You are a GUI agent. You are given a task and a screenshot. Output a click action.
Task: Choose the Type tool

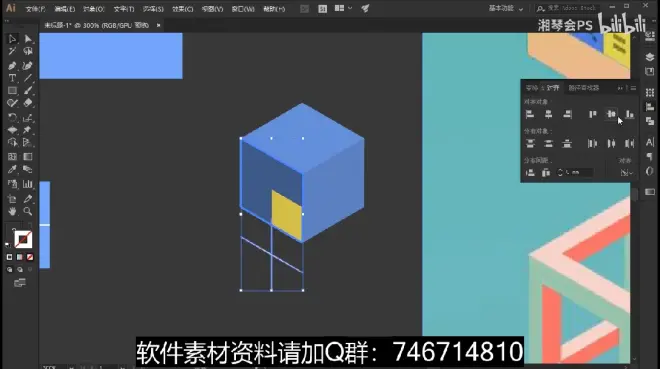coord(12,78)
